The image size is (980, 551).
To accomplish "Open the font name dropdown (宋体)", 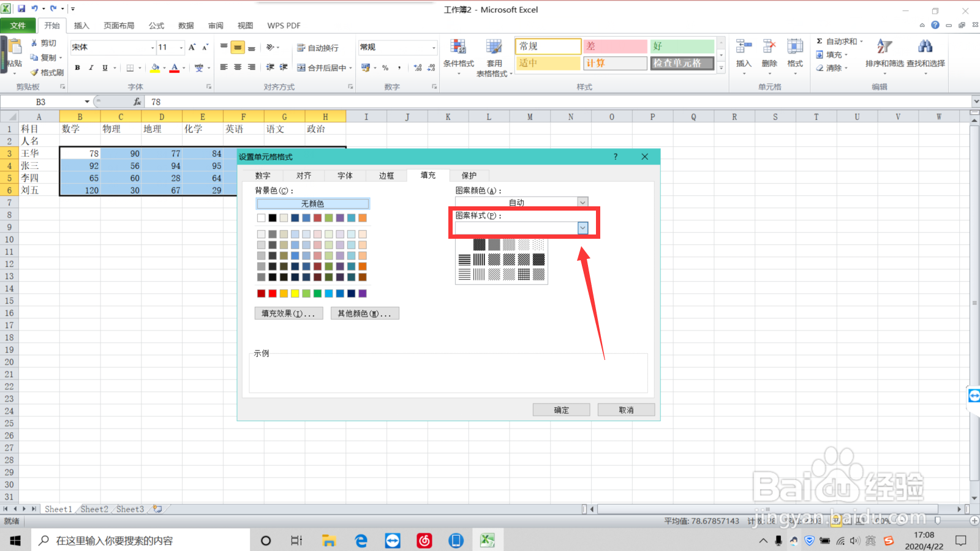I will (153, 47).
